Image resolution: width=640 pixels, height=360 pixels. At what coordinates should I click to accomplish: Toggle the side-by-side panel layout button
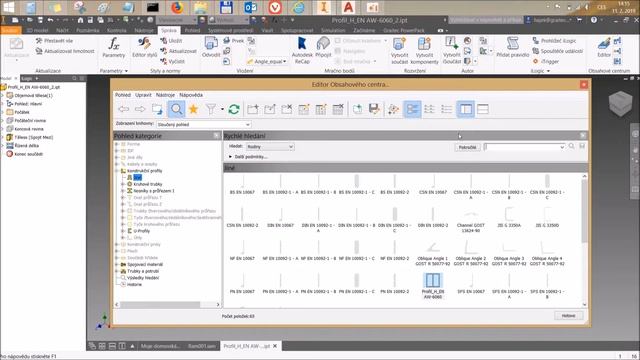[466, 109]
